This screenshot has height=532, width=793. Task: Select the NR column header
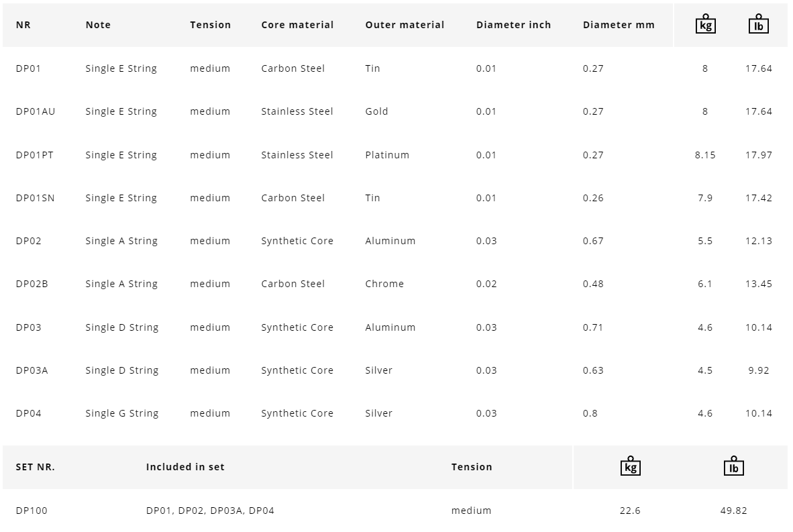click(x=23, y=25)
